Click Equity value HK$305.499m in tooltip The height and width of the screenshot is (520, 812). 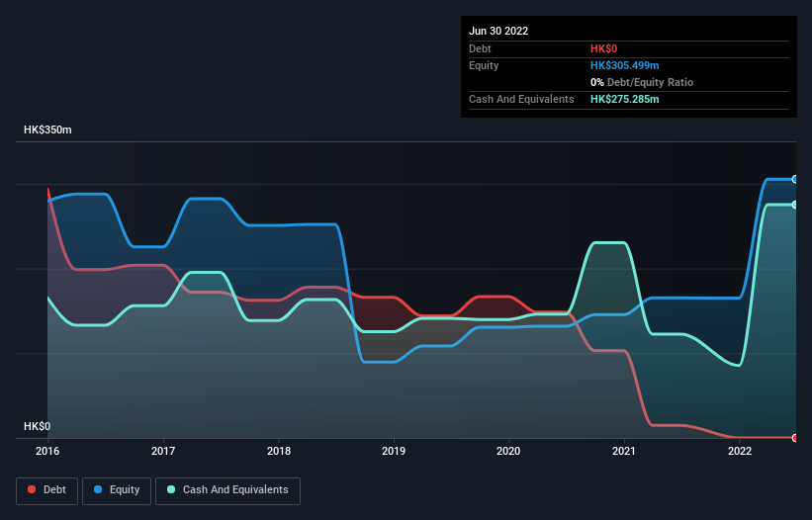coord(624,65)
